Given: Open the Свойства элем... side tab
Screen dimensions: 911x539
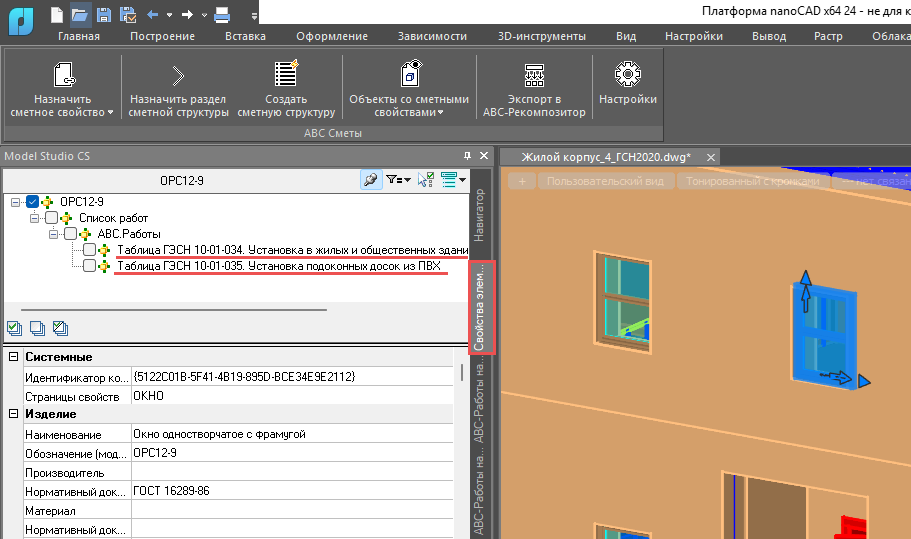Looking at the screenshot, I should click(482, 307).
